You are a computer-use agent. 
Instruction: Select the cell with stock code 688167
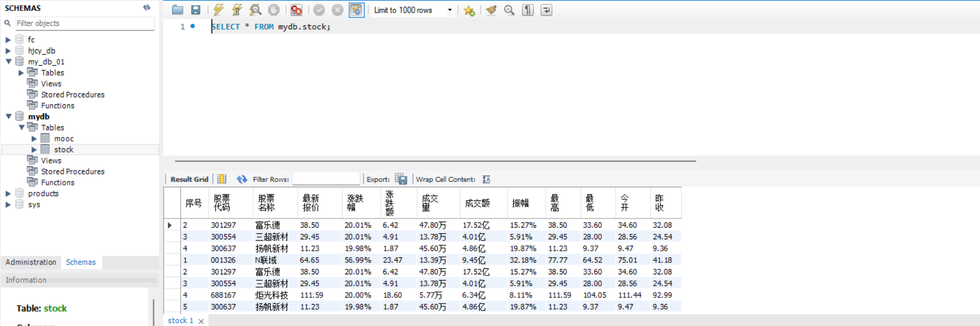click(x=231, y=295)
